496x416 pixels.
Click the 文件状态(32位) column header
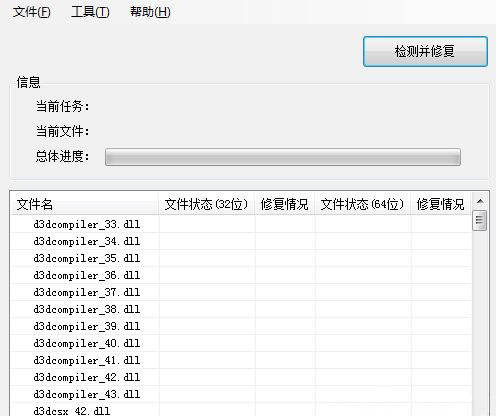coord(207,204)
